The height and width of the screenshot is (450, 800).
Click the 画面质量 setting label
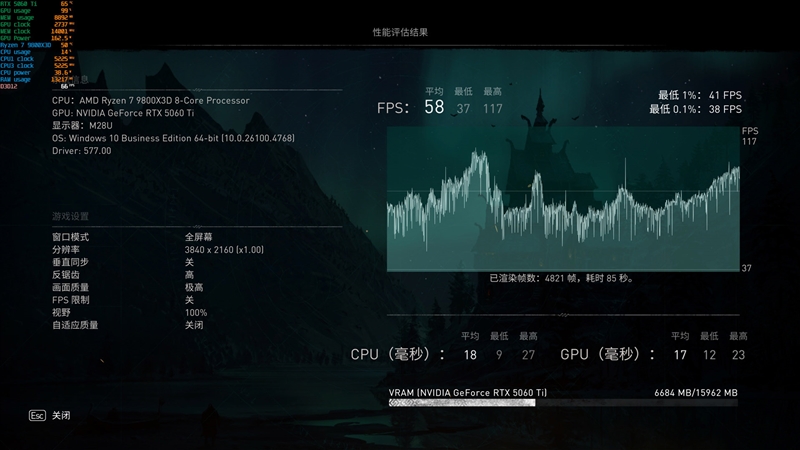click(x=70, y=287)
